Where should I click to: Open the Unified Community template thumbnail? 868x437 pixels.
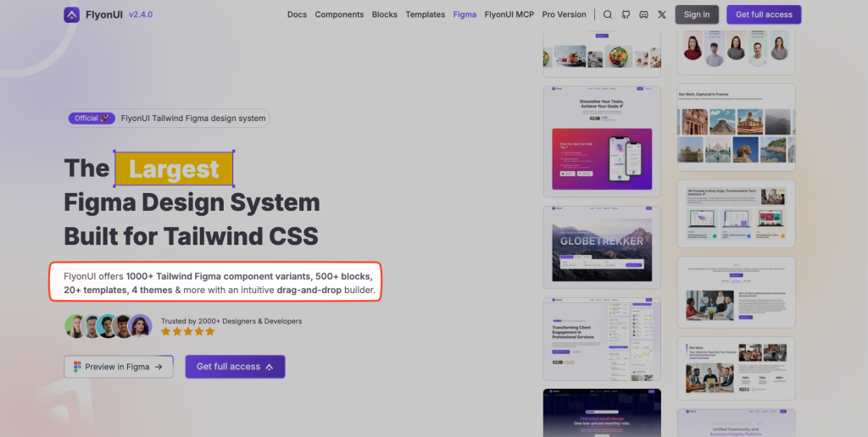pyautogui.click(x=737, y=423)
